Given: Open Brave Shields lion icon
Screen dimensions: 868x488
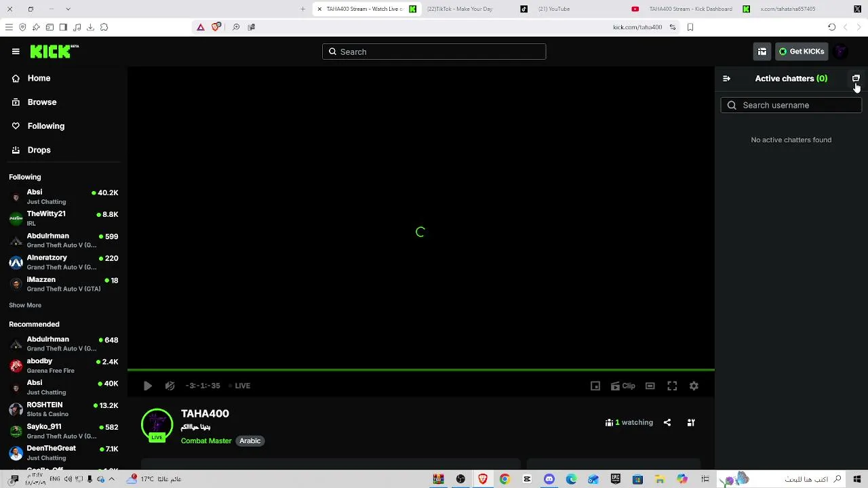Looking at the screenshot, I should (216, 27).
